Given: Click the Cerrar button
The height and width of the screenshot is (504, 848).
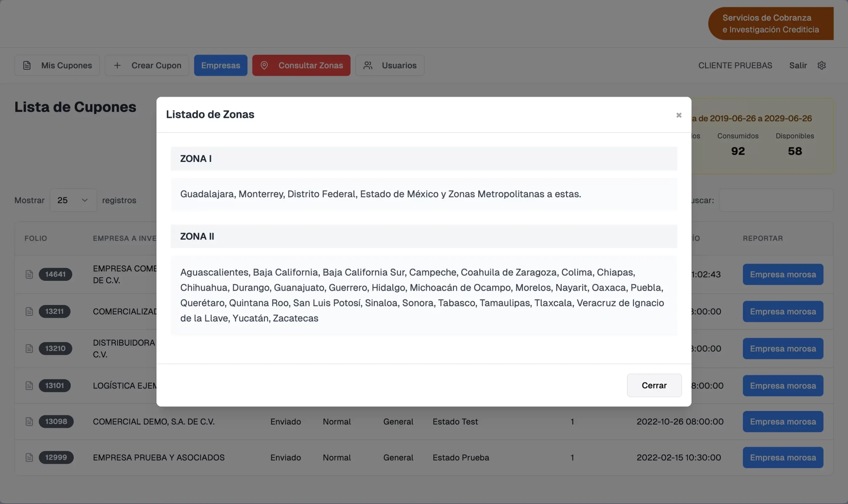Looking at the screenshot, I should click(654, 385).
